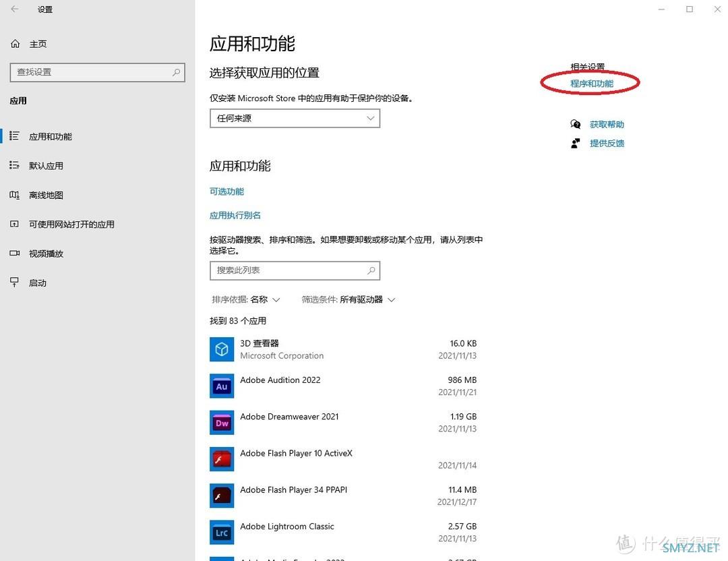Screen dimensions: 728x561
Task: Click the home icon beside 主页
Action: tap(16, 44)
